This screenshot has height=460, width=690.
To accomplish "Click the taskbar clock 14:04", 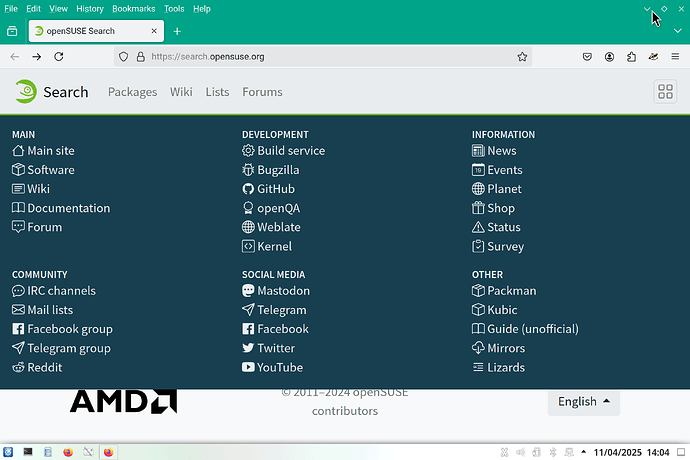I will [658, 453].
